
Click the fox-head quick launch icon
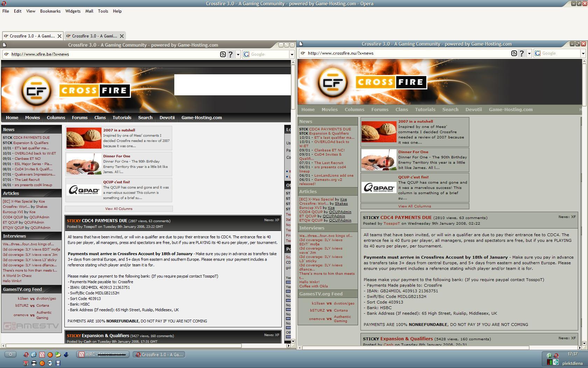58,363
